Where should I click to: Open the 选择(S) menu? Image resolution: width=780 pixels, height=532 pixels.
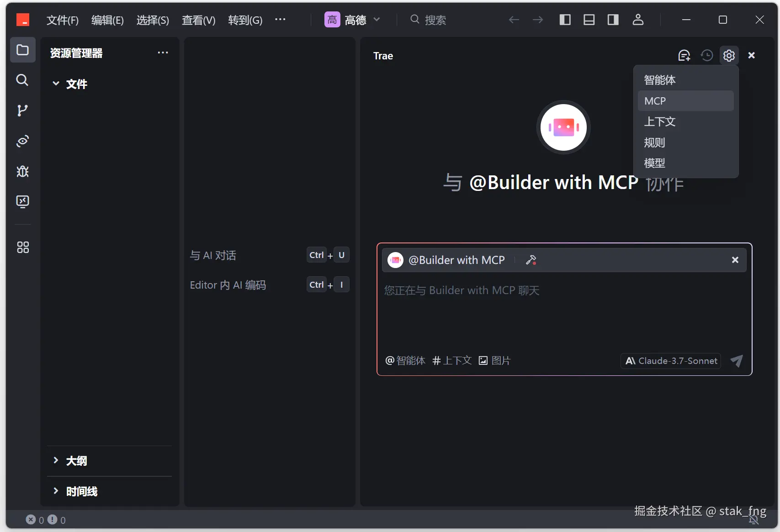click(153, 20)
